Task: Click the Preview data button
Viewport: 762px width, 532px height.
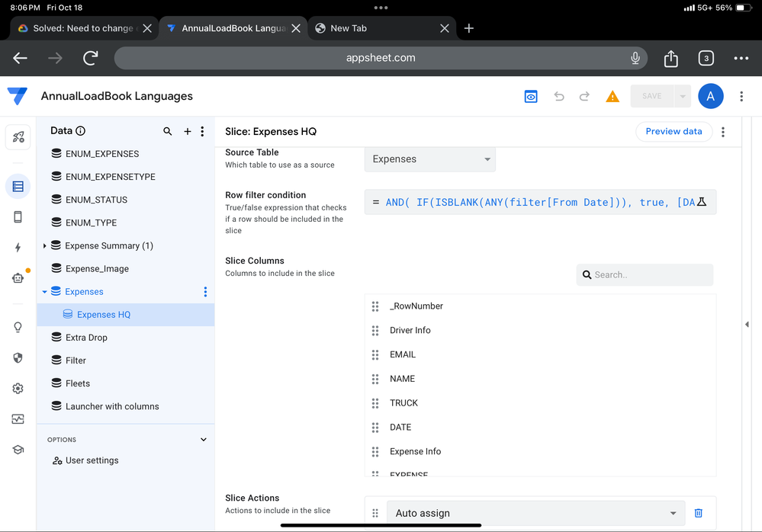Action: pos(674,132)
